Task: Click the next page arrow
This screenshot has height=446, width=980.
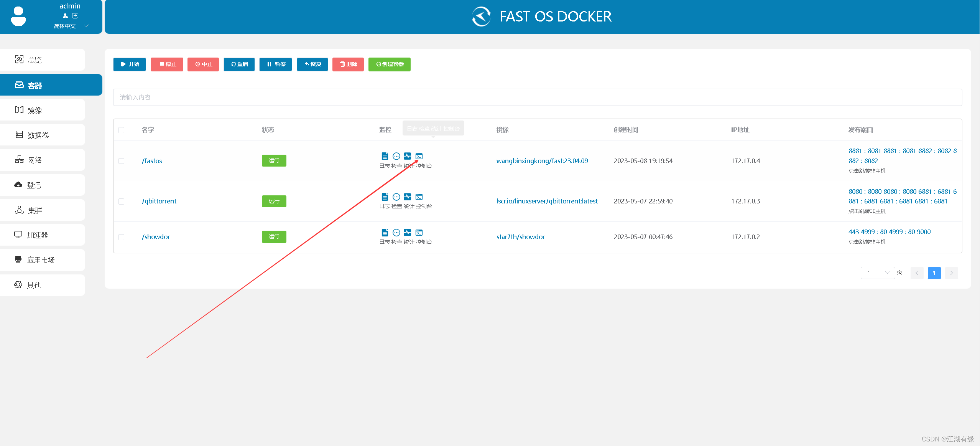Action: click(x=951, y=273)
